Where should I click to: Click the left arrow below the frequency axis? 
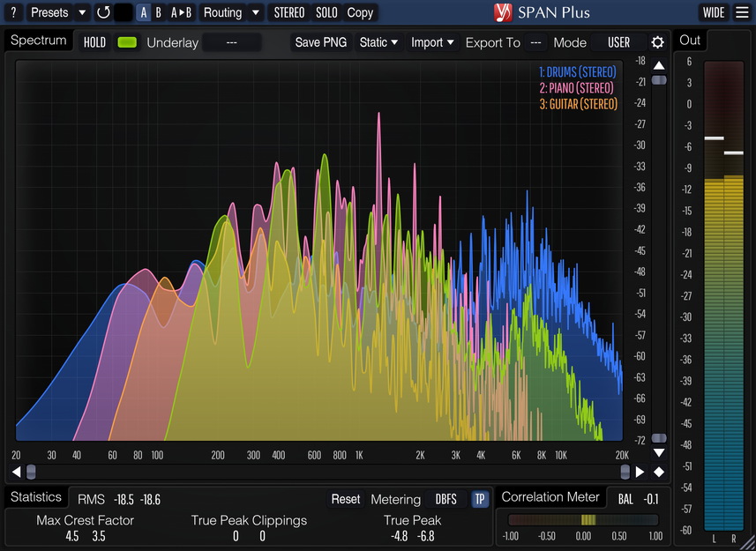tap(18, 472)
